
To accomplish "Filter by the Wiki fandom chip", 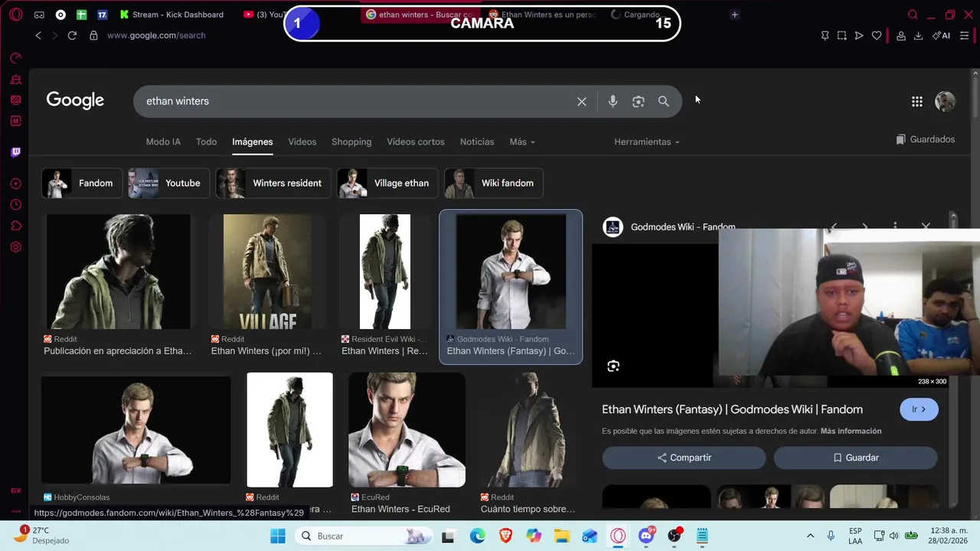I will coord(493,183).
